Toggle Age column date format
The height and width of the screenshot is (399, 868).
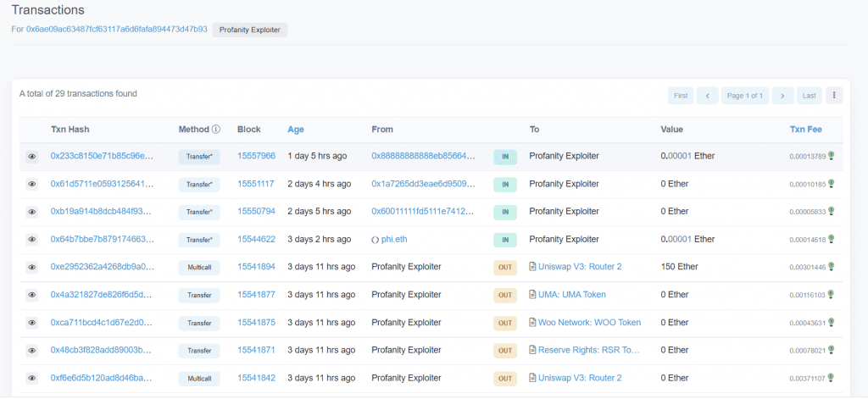point(296,130)
